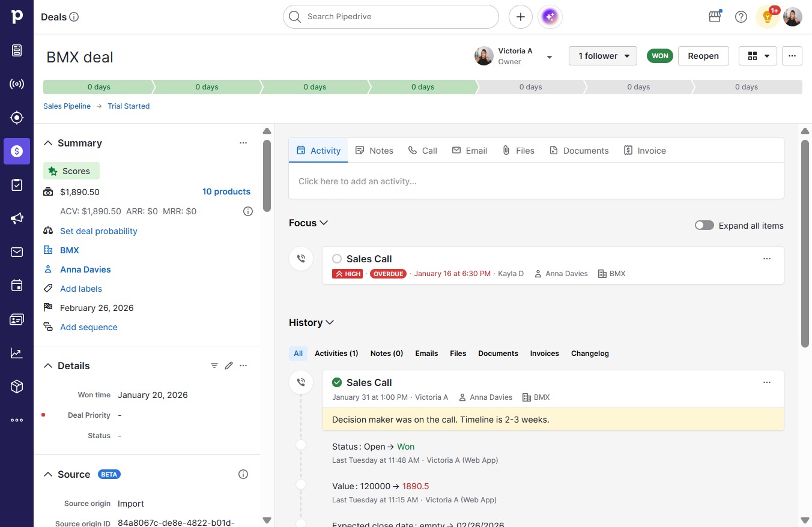Open the Invoice tab
The width and height of the screenshot is (812, 527).
pos(645,151)
